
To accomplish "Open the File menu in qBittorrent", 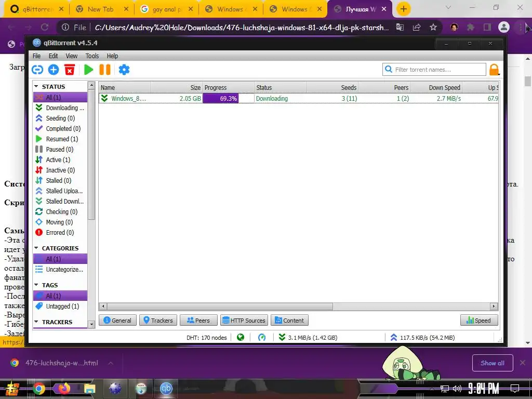I will click(x=36, y=56).
